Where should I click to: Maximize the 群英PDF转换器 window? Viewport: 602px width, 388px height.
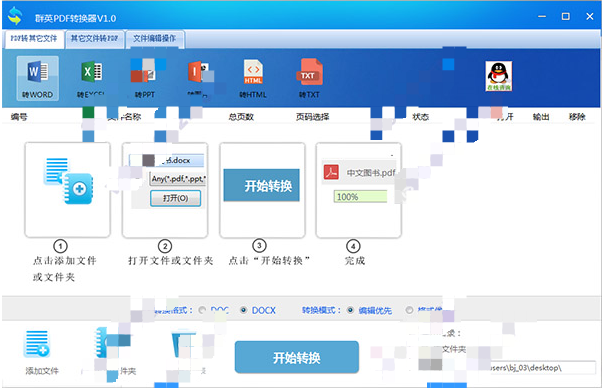(566, 17)
